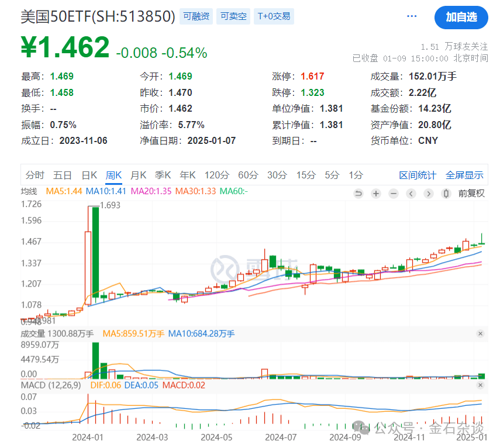Close the MACD indicator panel
This screenshot has height=448, width=500.
[x=480, y=385]
